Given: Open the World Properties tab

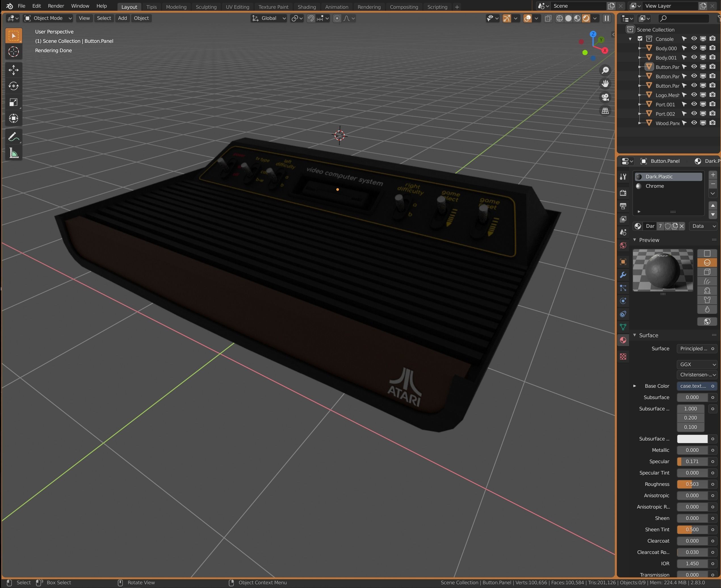Looking at the screenshot, I should (623, 245).
